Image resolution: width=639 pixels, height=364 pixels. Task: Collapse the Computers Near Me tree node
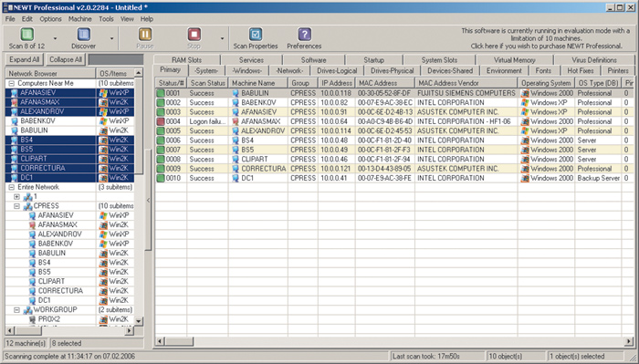tap(12, 83)
